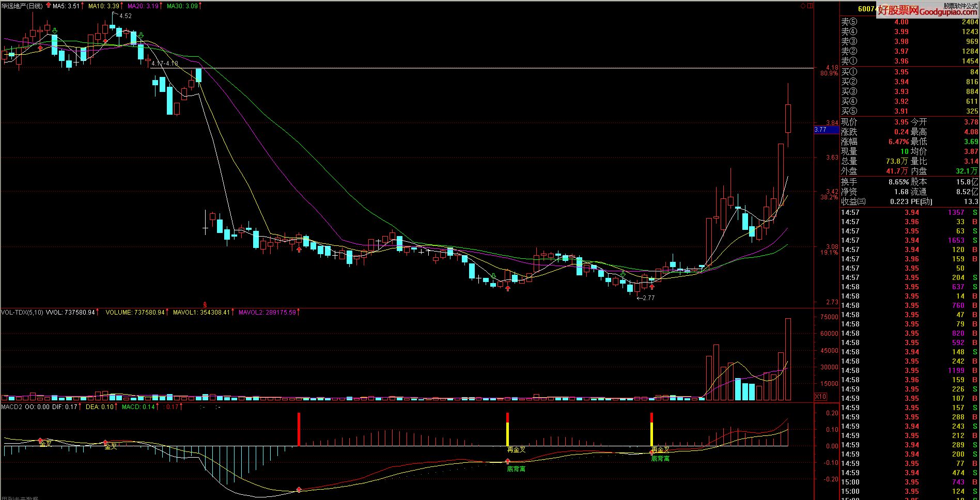Select the 卖④ 3.99 order row
Viewport: 980px width, 500px height.
click(x=909, y=32)
